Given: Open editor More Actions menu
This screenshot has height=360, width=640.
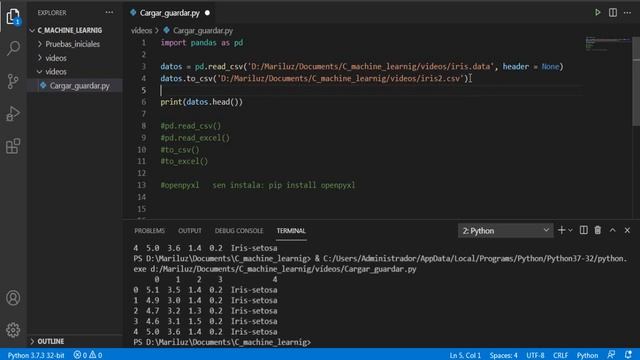Looking at the screenshot, I should coord(627,13).
